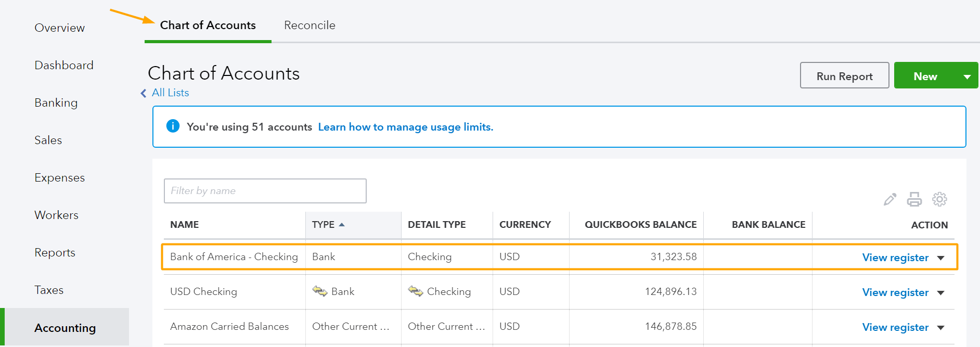Switch to the Chart of Accounts tab

pyautogui.click(x=208, y=25)
